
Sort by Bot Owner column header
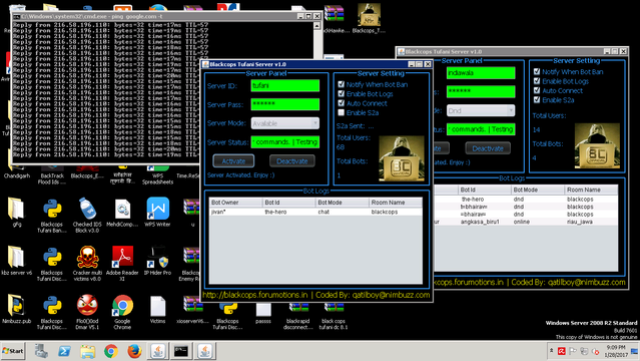pos(236,203)
